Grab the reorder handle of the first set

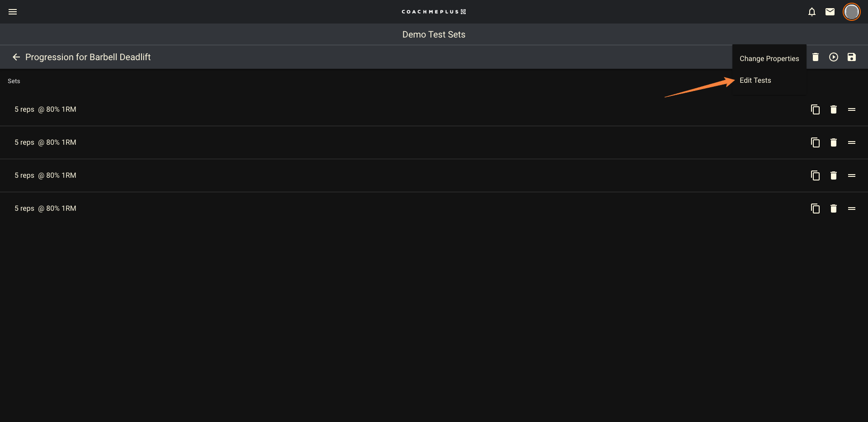point(852,109)
